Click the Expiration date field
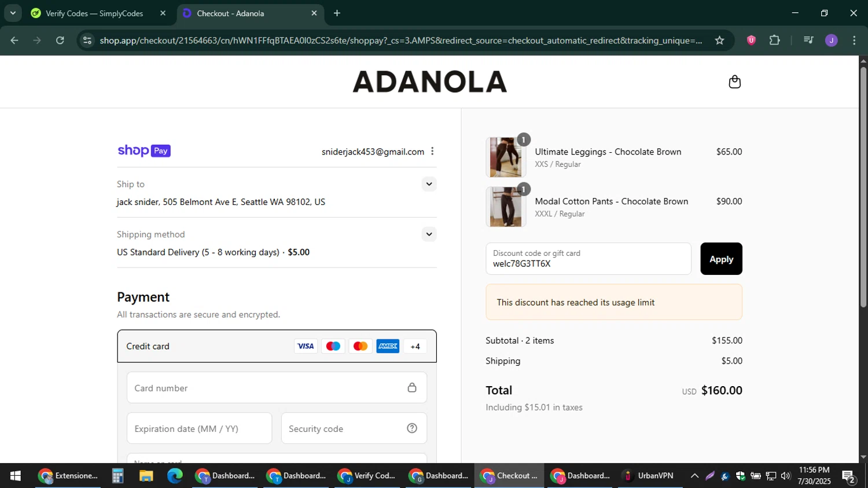Image resolution: width=868 pixels, height=488 pixels. 199,428
